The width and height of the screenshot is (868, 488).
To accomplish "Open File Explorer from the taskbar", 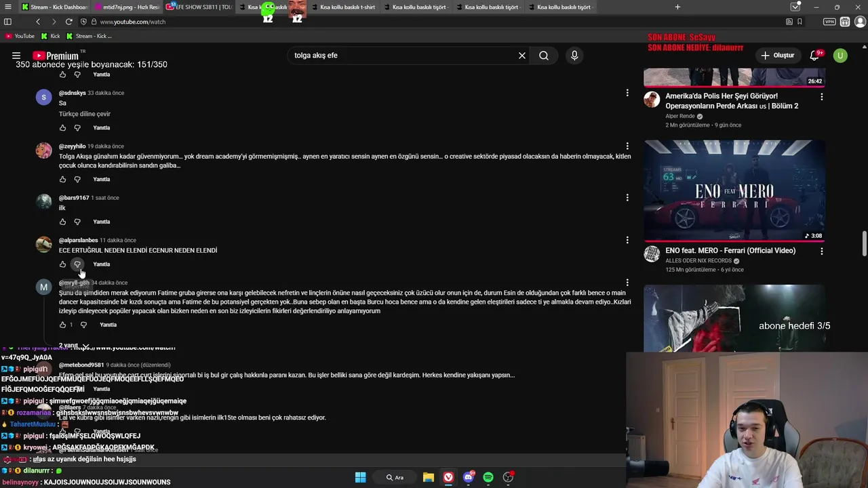I will (x=429, y=477).
